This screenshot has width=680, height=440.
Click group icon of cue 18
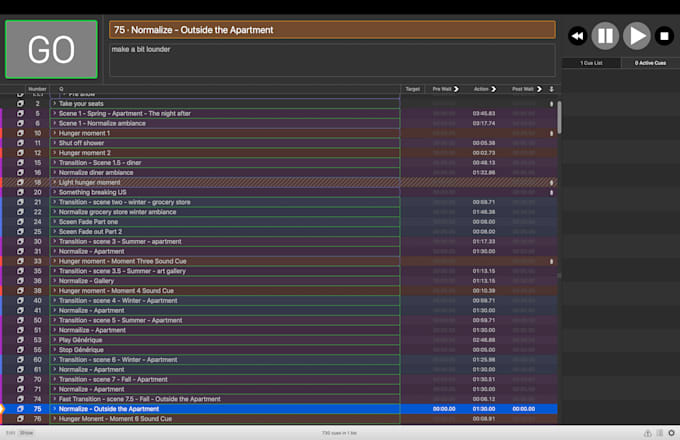pyautogui.click(x=20, y=183)
